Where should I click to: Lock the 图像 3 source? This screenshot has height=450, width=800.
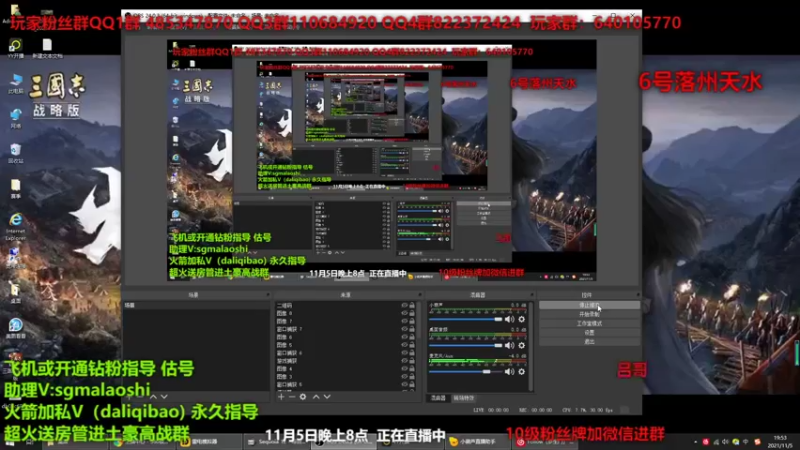click(412, 377)
